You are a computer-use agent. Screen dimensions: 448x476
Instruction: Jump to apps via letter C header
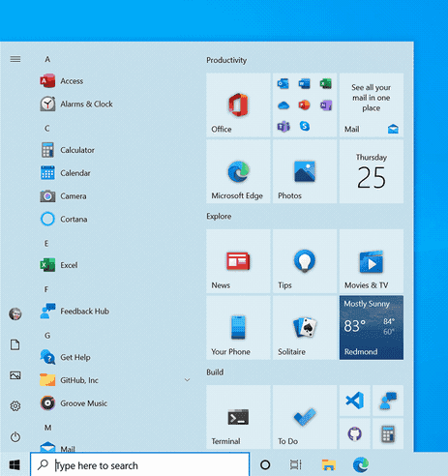coord(47,129)
